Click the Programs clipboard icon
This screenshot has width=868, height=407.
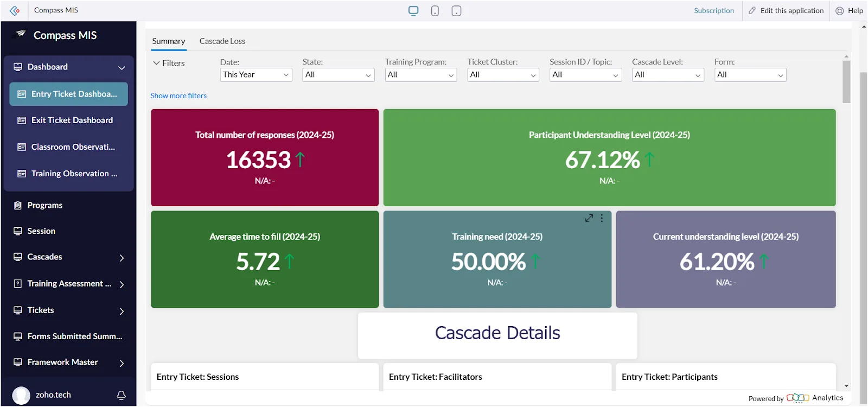[18, 205]
